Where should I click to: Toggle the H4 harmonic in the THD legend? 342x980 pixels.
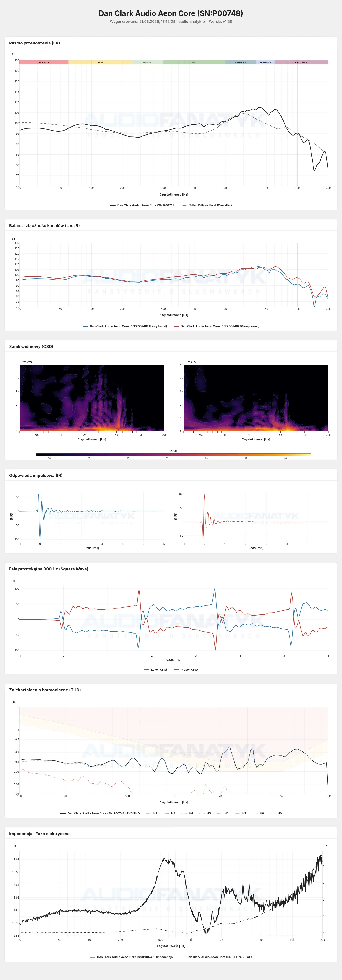[187, 813]
